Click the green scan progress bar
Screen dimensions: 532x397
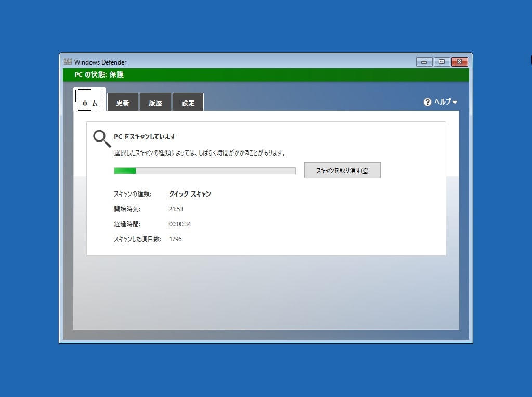[204, 171]
